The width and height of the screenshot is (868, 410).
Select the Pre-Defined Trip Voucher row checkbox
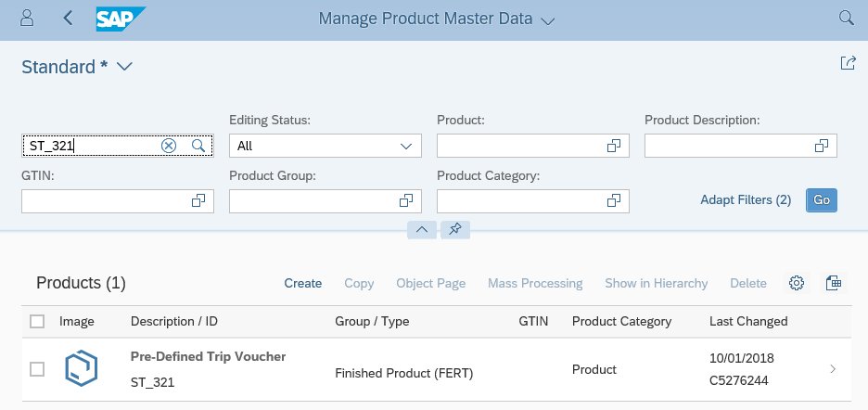pyautogui.click(x=37, y=369)
